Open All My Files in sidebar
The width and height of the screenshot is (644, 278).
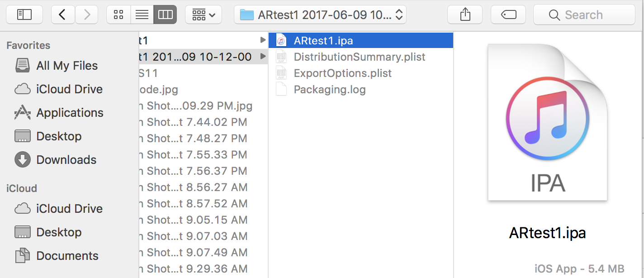pos(67,66)
